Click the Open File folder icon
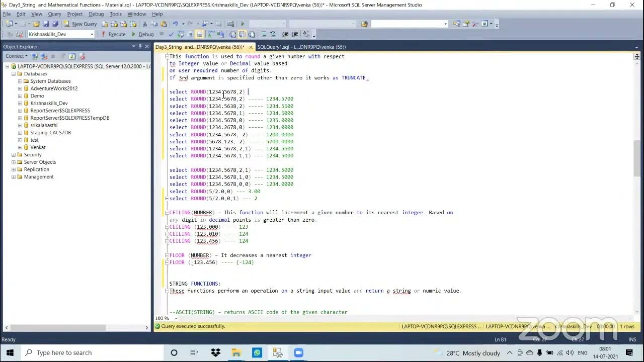The height and width of the screenshot is (362, 644). [x=36, y=24]
